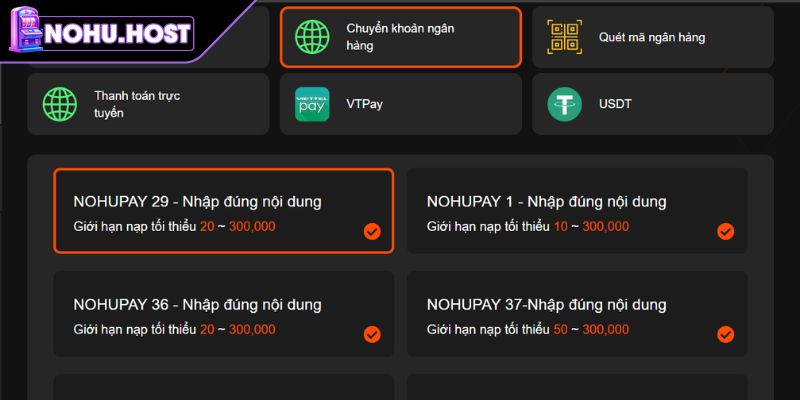Image resolution: width=800 pixels, height=400 pixels.
Task: Pick the NOHUPAY 37 deposit channel title
Action: click(546, 304)
